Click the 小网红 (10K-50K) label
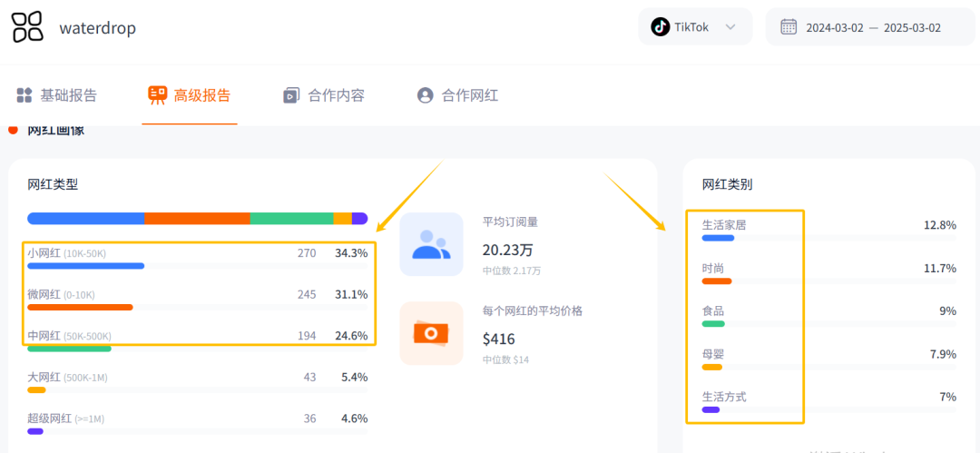This screenshot has height=453, width=980. (67, 253)
